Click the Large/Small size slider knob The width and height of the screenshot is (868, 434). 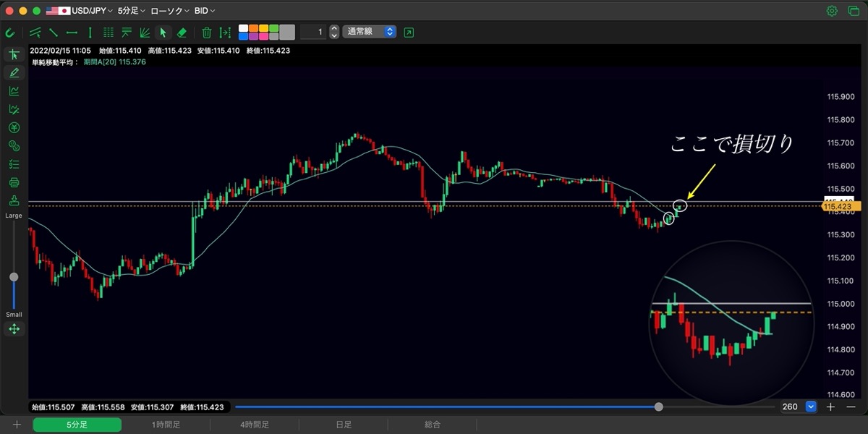coord(14,277)
